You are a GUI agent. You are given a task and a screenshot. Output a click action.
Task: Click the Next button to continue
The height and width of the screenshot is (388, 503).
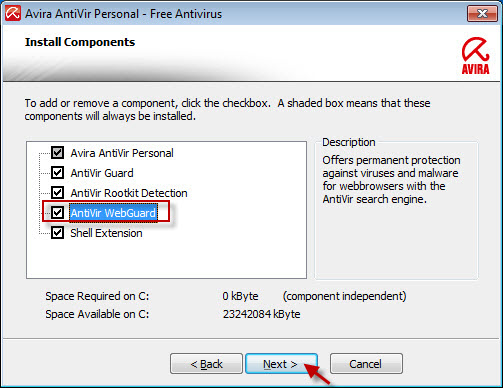pyautogui.click(x=281, y=364)
